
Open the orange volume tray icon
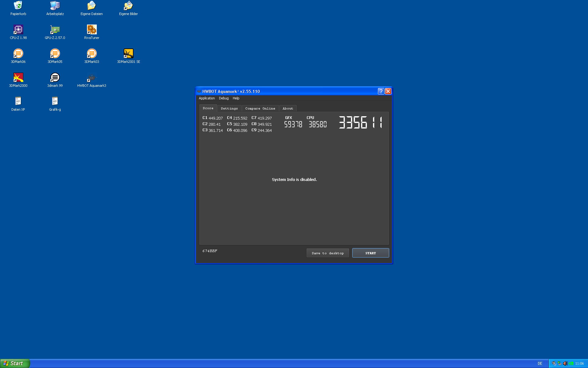click(565, 363)
